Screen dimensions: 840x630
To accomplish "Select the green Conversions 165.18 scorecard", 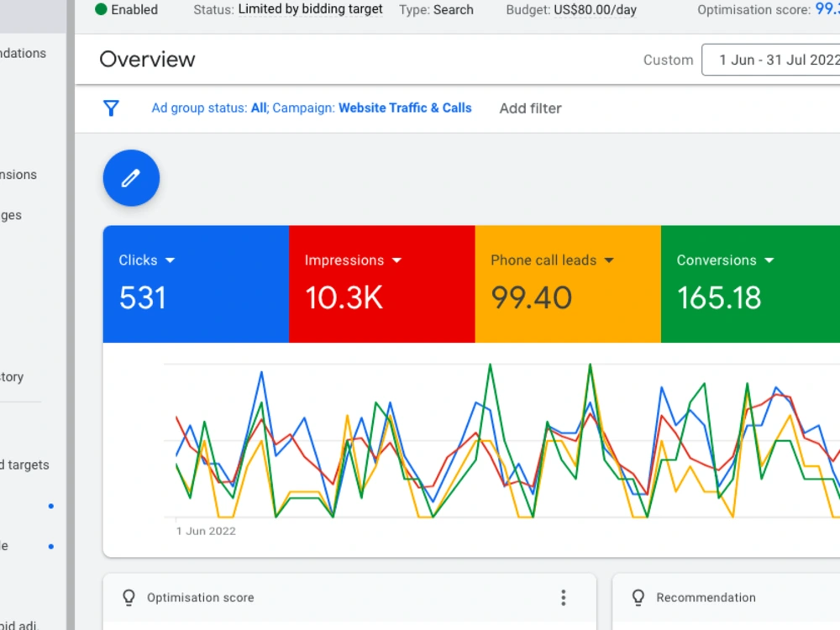I will [750, 284].
